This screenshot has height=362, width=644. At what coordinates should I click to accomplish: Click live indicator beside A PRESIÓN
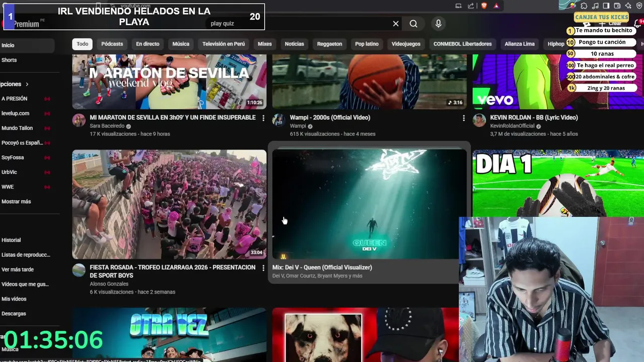pyautogui.click(x=47, y=99)
